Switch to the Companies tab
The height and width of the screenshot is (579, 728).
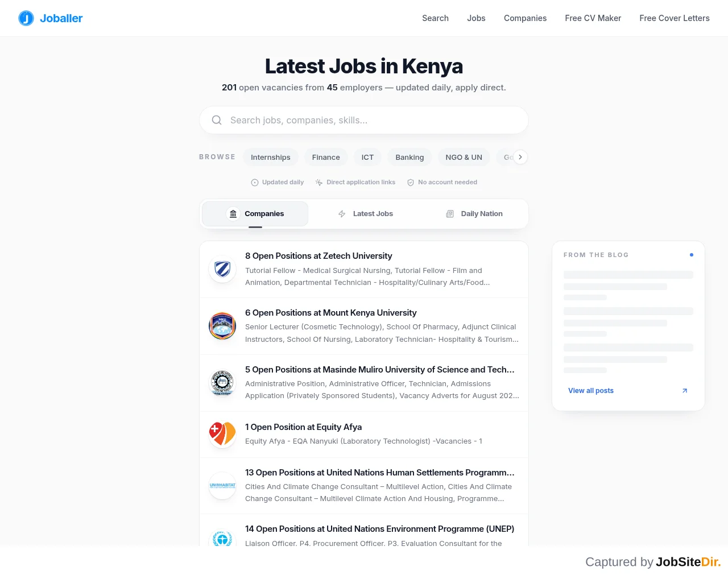tap(255, 214)
